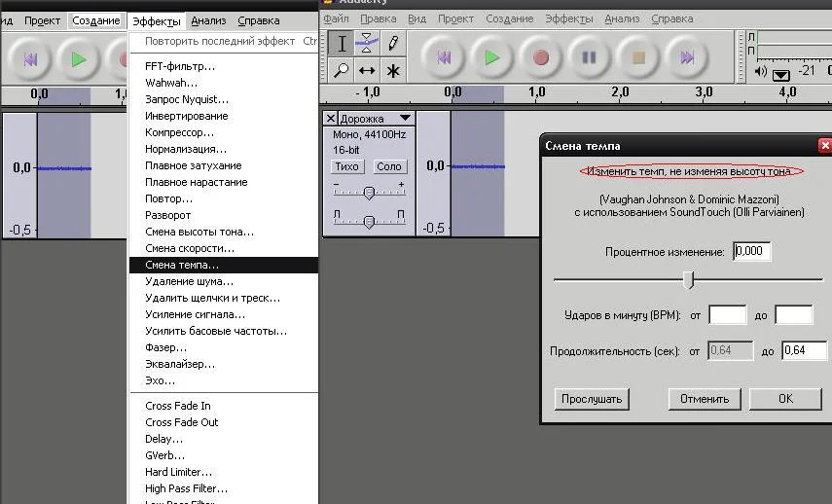Open Справка menu in left window
The height and width of the screenshot is (504, 832).
[259, 20]
